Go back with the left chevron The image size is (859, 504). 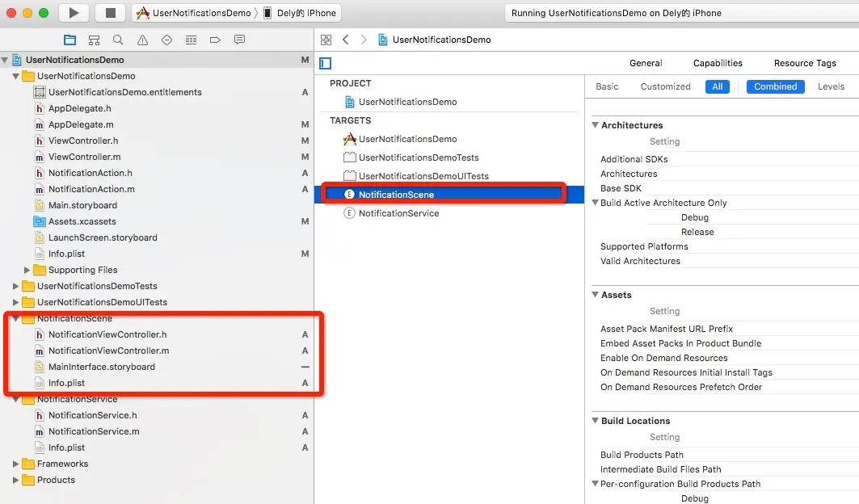345,40
